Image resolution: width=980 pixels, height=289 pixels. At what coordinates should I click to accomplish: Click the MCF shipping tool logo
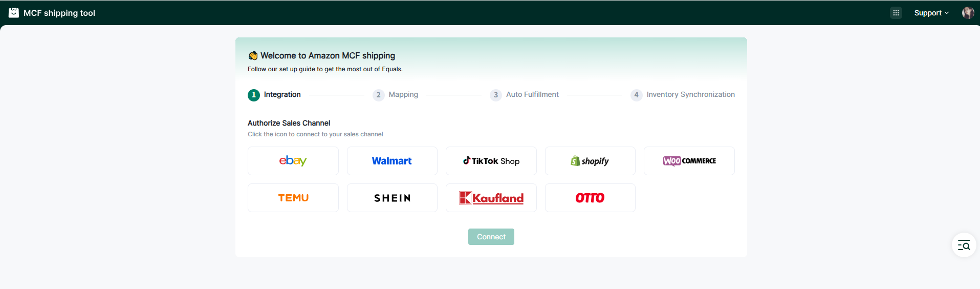(14, 13)
